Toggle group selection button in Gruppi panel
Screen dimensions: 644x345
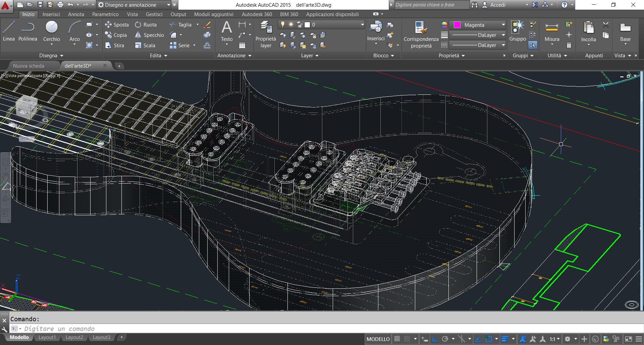pyautogui.click(x=533, y=45)
